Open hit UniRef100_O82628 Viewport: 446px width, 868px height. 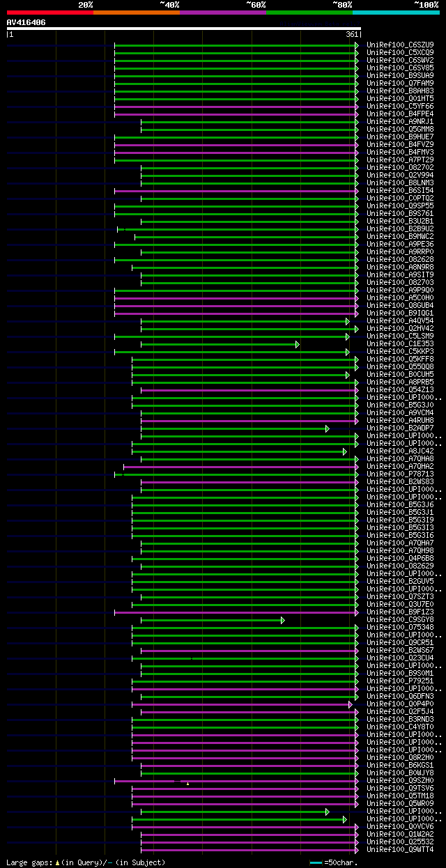coord(400,260)
